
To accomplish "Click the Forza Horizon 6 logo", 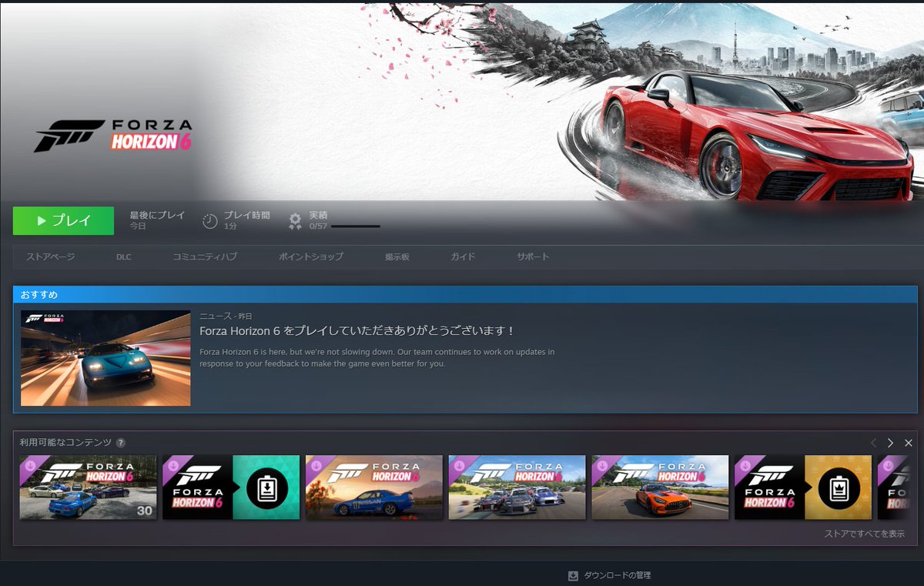I will (113, 136).
